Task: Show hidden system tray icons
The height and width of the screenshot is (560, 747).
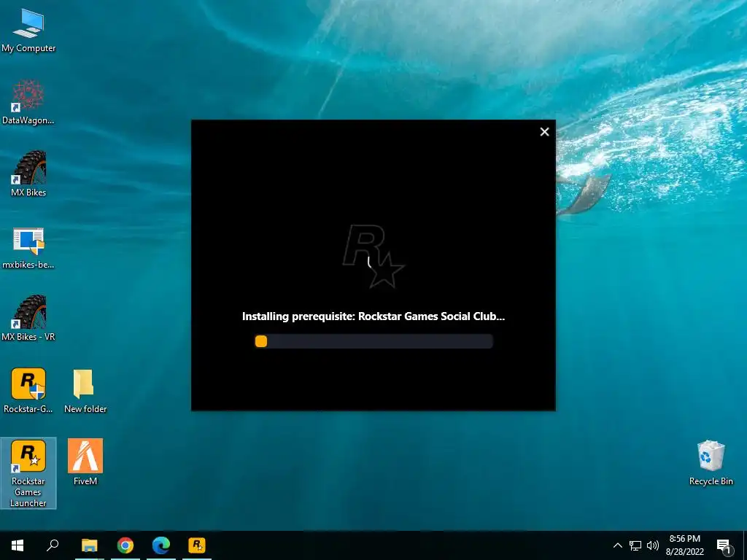Action: pyautogui.click(x=617, y=545)
